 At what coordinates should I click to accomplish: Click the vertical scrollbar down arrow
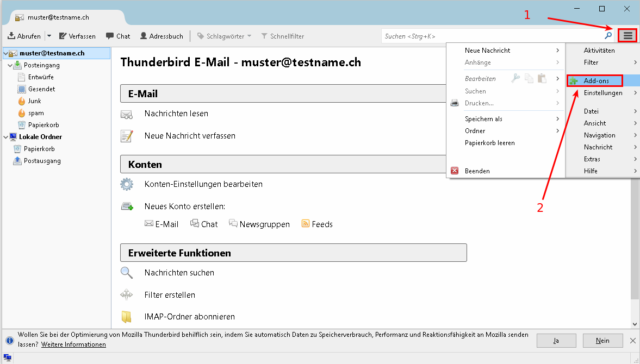click(635, 324)
